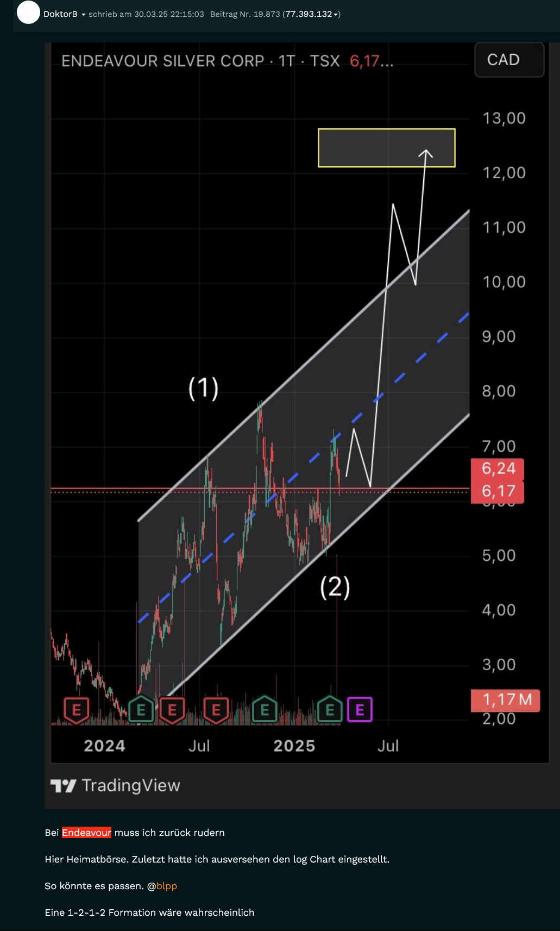Click the rightmost green E earnings marker

click(x=329, y=710)
